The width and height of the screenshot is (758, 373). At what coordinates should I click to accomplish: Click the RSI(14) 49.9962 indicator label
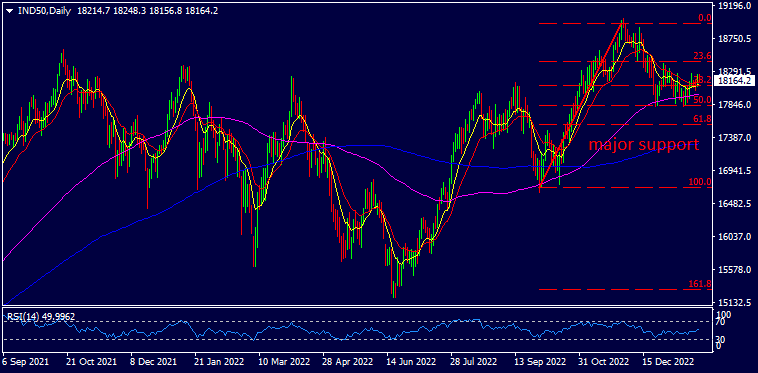[x=41, y=316]
